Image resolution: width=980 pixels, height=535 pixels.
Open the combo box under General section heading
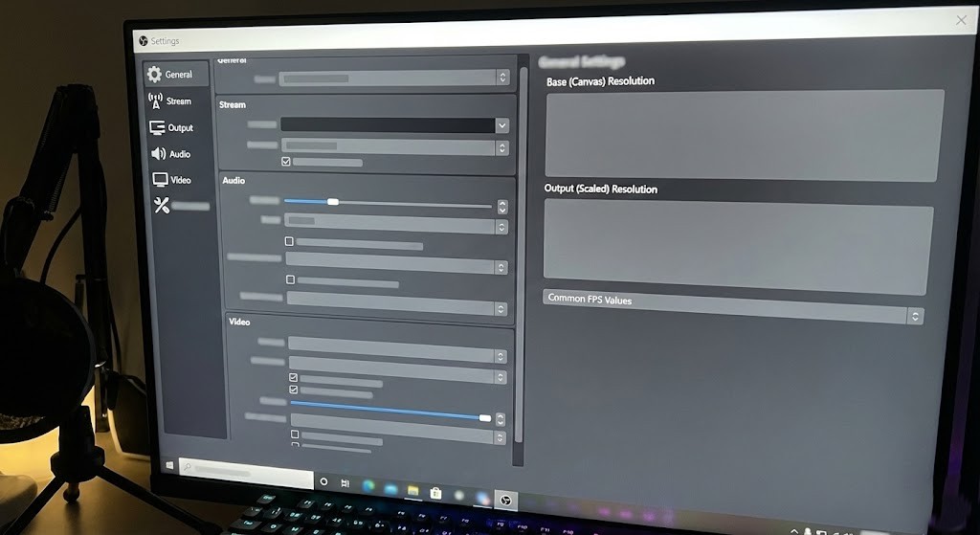393,78
